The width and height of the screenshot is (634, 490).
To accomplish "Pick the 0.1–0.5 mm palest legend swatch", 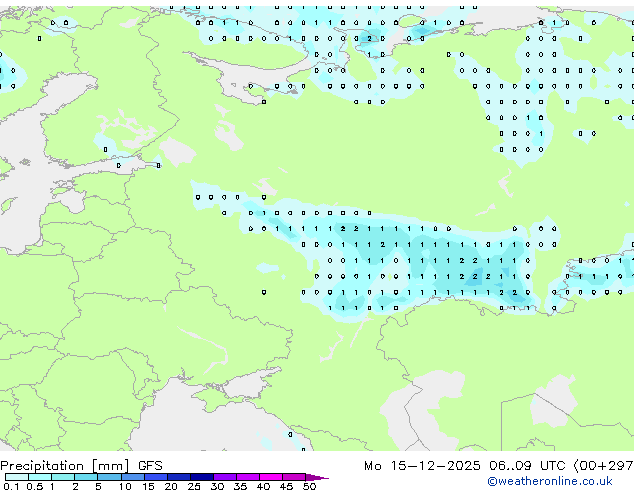I will pos(17,477).
